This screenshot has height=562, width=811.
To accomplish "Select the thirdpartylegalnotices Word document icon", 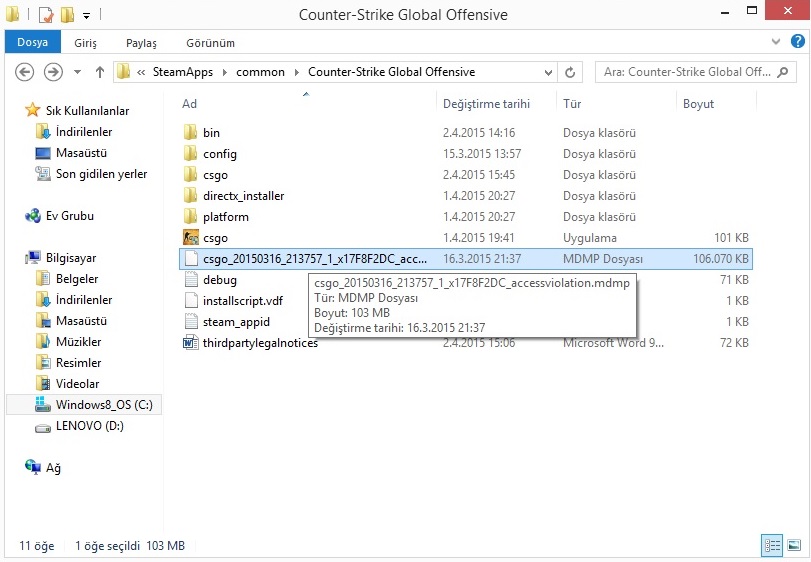I will click(x=191, y=342).
